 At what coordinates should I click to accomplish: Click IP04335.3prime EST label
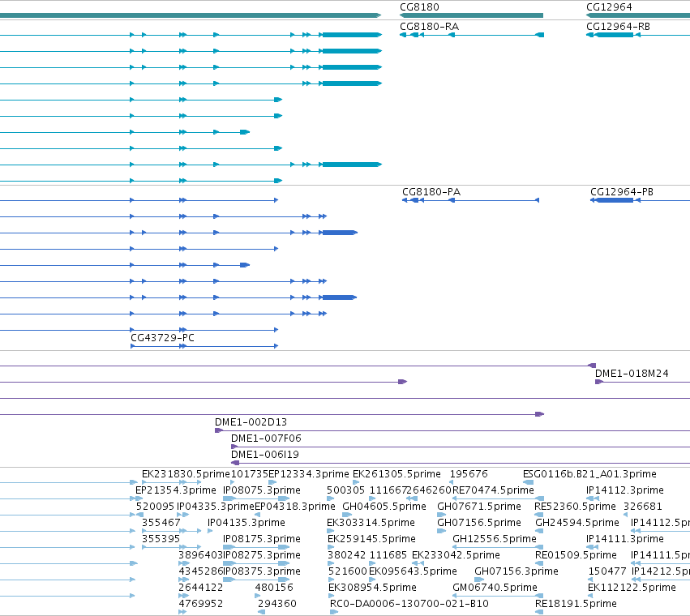(216, 507)
